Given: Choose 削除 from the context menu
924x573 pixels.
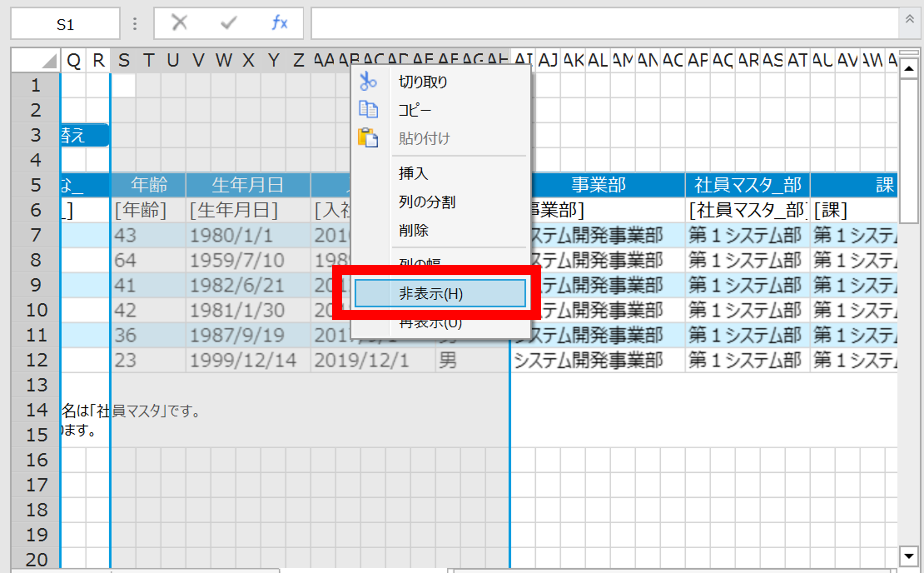Looking at the screenshot, I should (413, 230).
